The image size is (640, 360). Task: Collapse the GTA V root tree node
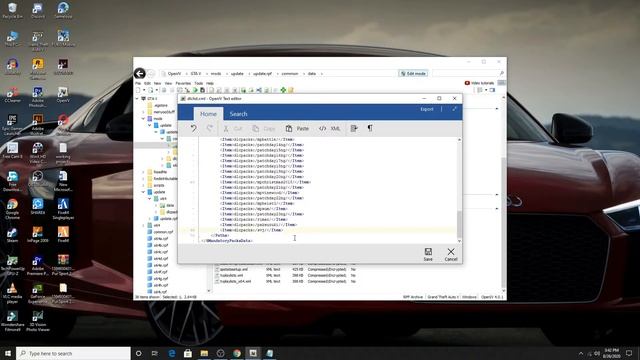click(137, 99)
